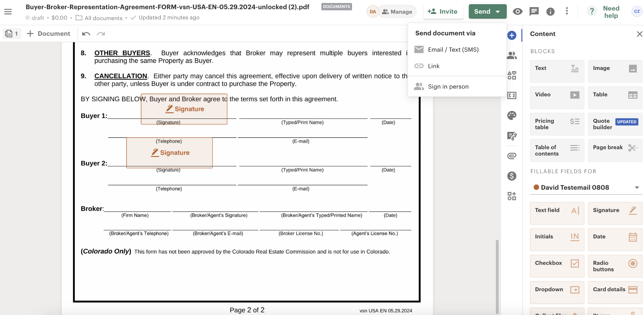
Task: Open the pricing dollar icon in the sidebar
Action: point(512,176)
